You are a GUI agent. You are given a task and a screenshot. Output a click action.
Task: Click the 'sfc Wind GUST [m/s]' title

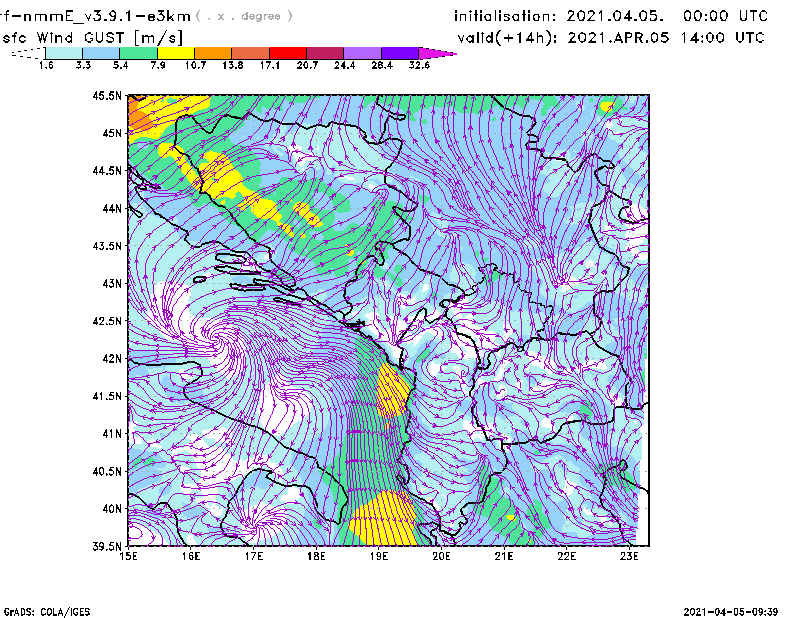click(x=92, y=38)
